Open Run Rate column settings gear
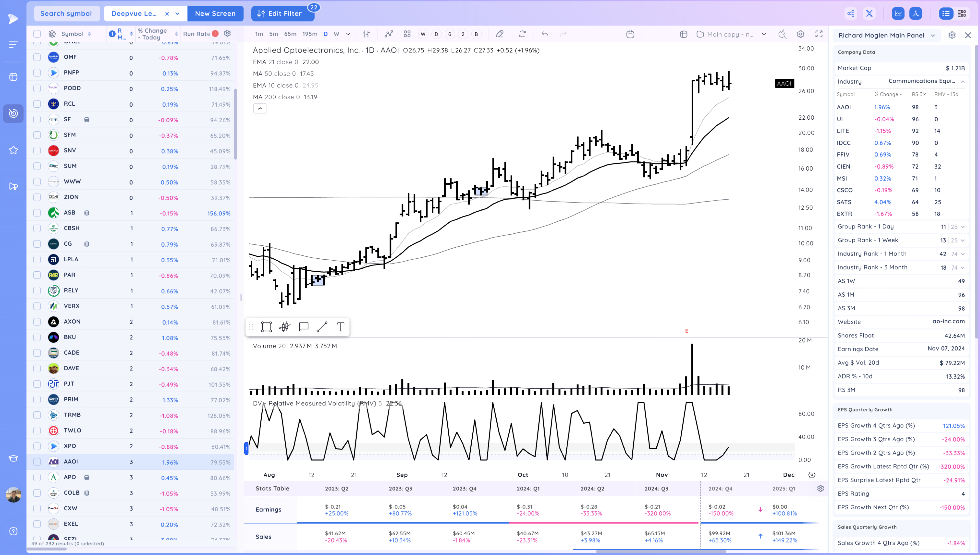This screenshot has width=980, height=555. click(227, 34)
